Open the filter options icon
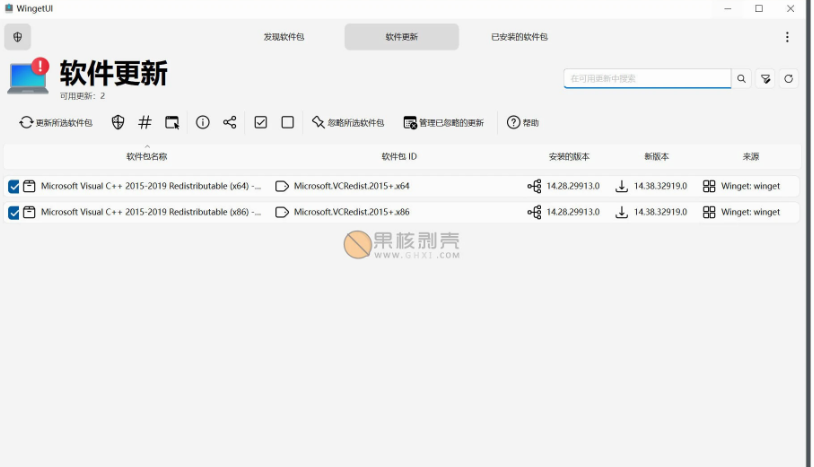This screenshot has width=814, height=467. coord(765,79)
